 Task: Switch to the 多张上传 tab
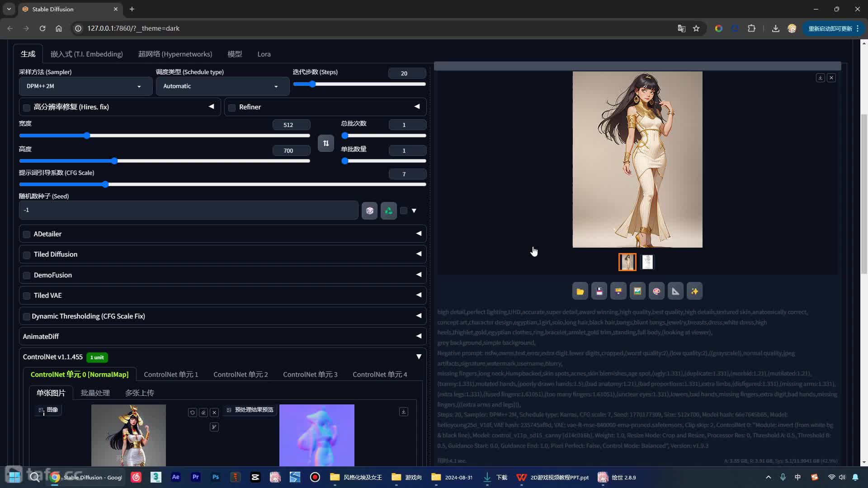[139, 393]
